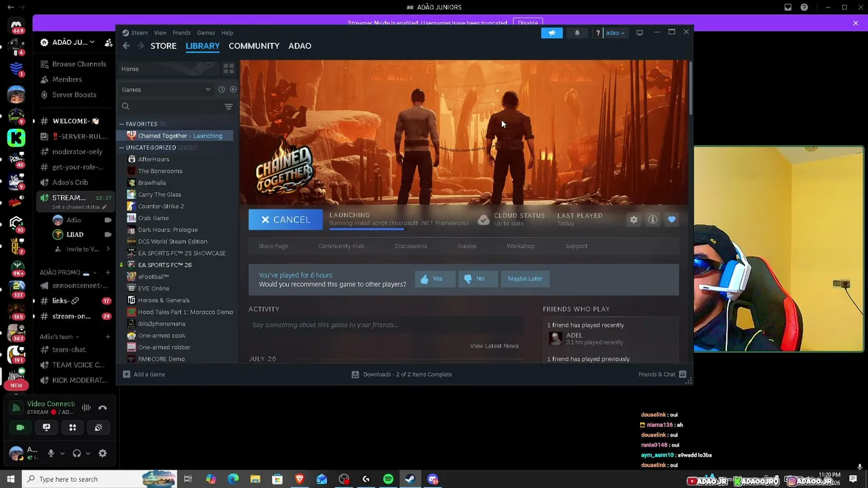Open Windows Task View
868x488 pixels.
(188, 479)
